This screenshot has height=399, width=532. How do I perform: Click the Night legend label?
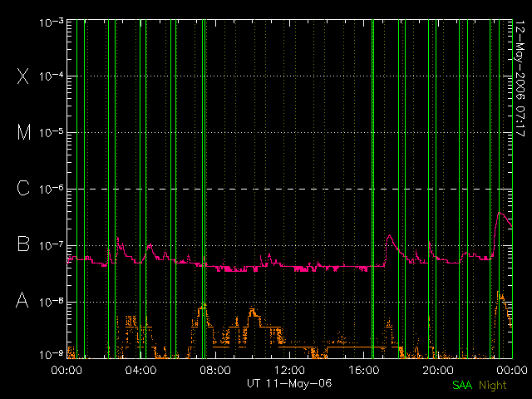[493, 386]
